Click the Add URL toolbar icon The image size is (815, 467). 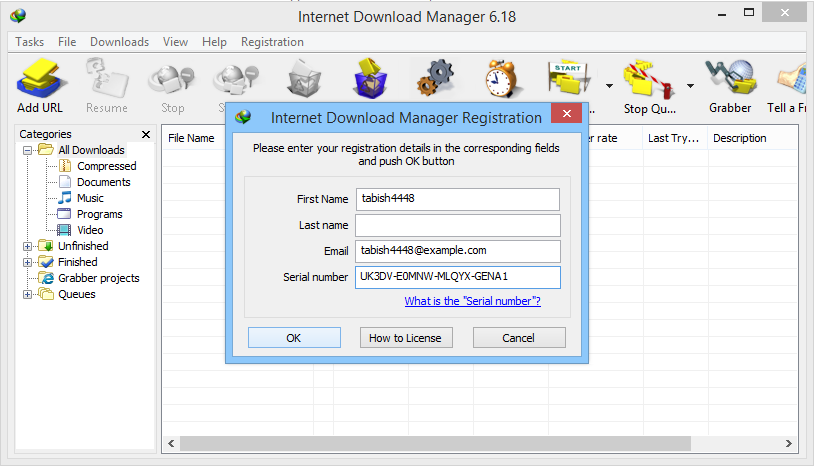(41, 78)
